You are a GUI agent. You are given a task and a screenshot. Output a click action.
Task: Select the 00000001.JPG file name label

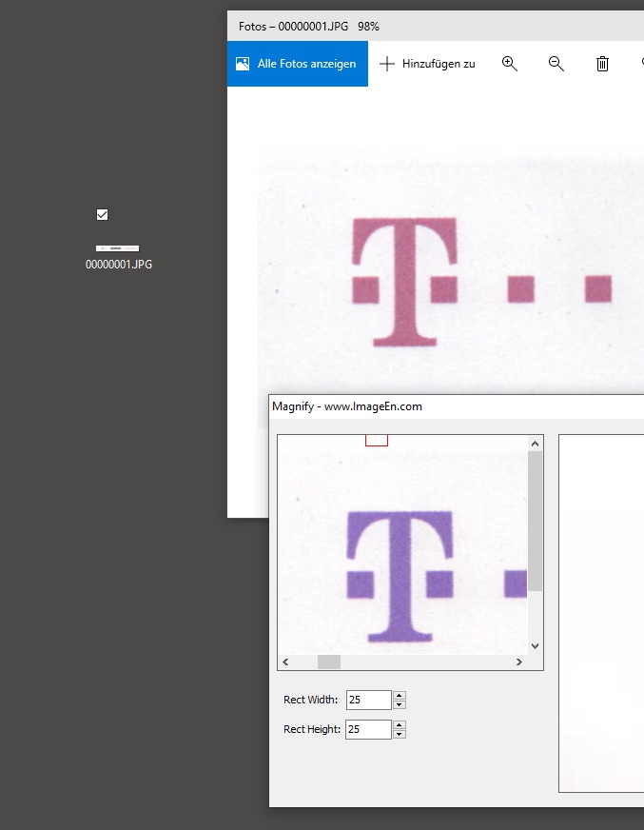(x=119, y=265)
